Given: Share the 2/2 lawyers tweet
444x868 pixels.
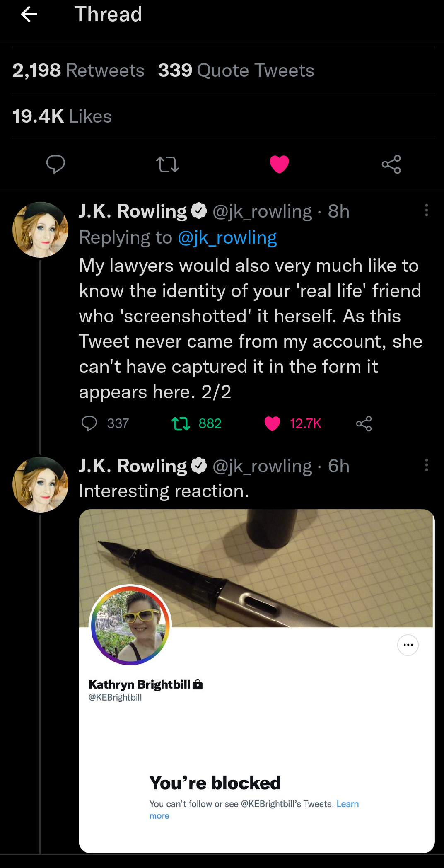Looking at the screenshot, I should coord(364,423).
